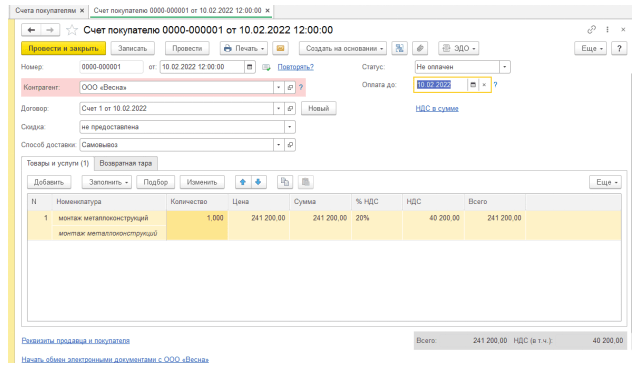Close the Счета покупателям tab
Image resolution: width=639 pixels, height=370 pixels.
pyautogui.click(x=82, y=11)
